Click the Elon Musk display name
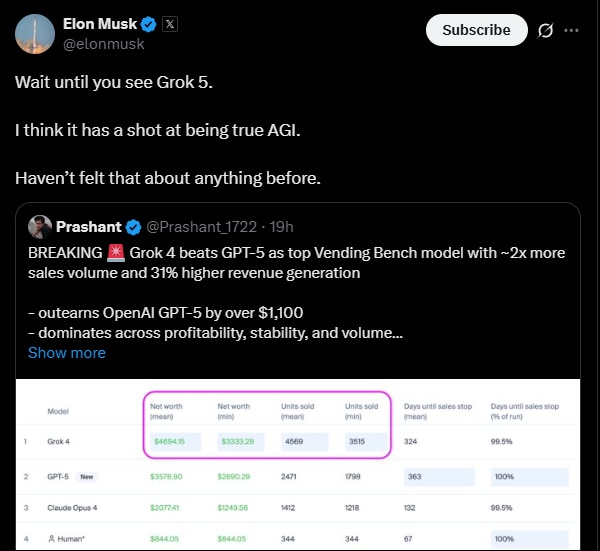Viewport: 600px width, 551px height. click(x=100, y=24)
